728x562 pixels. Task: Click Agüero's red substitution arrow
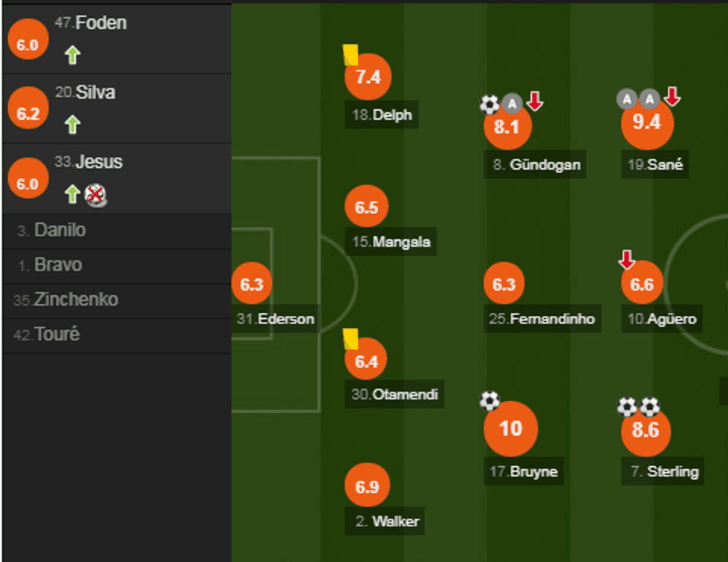[x=627, y=259]
